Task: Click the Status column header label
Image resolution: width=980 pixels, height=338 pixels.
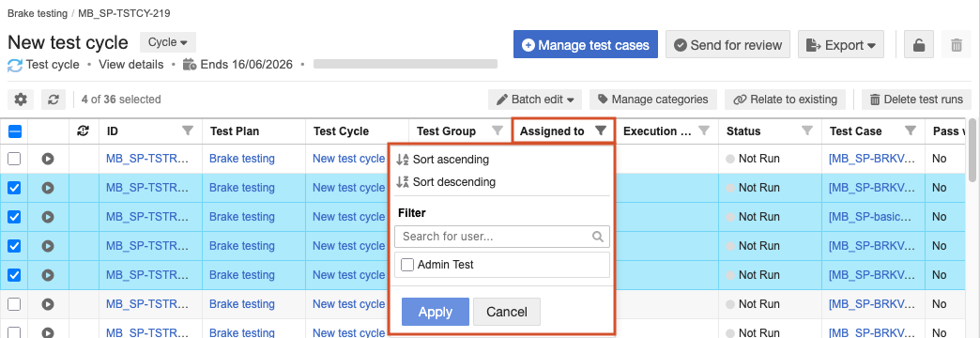Action: coord(743,131)
